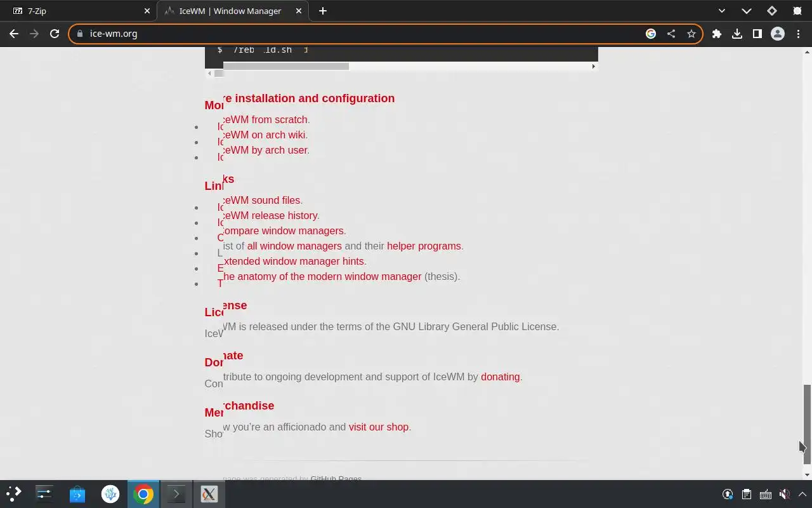Image resolution: width=812 pixels, height=508 pixels.
Task: Open the Chrome downloads panel
Action: 737,34
